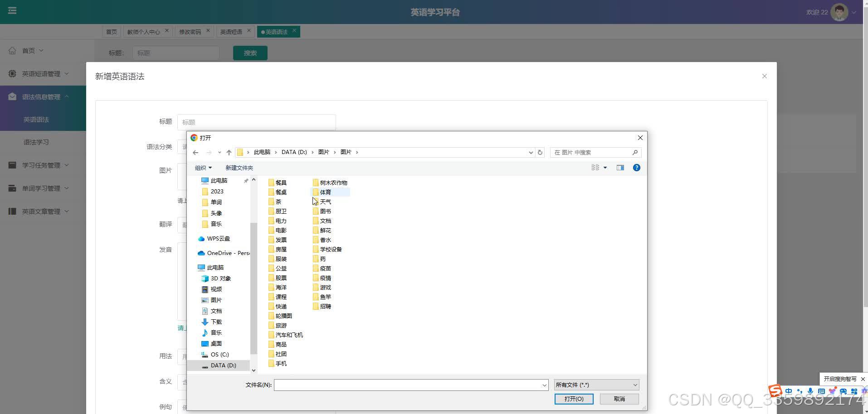Click the user avatar in the header

(839, 12)
